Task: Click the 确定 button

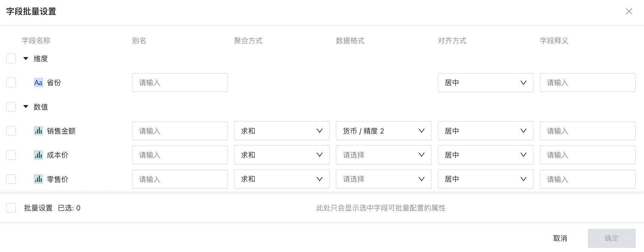Action: click(x=611, y=238)
